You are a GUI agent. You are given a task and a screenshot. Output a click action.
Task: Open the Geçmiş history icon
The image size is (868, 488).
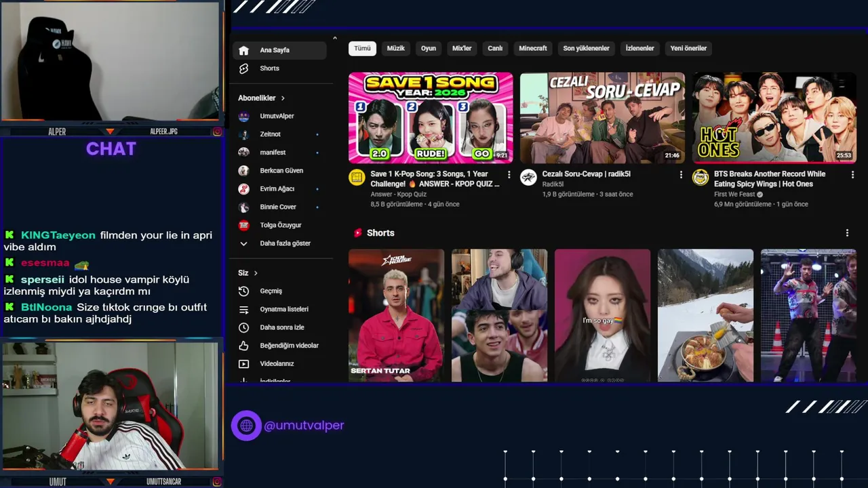pos(244,291)
